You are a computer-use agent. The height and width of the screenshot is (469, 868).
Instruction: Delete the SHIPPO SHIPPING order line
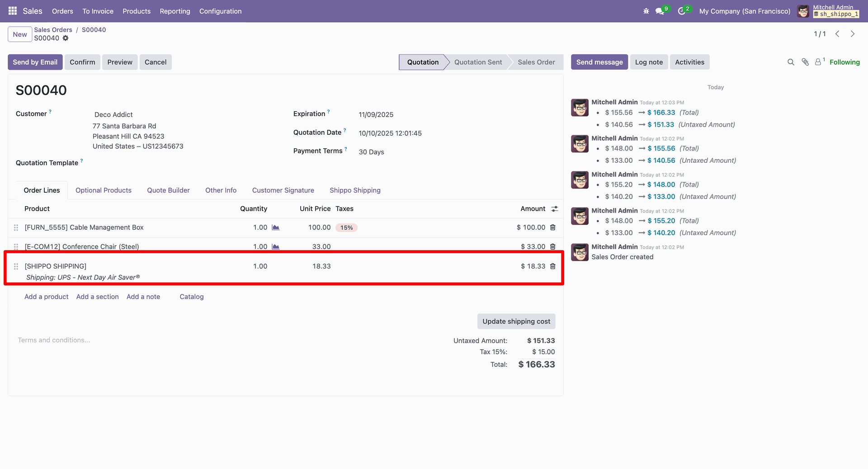coord(552,266)
